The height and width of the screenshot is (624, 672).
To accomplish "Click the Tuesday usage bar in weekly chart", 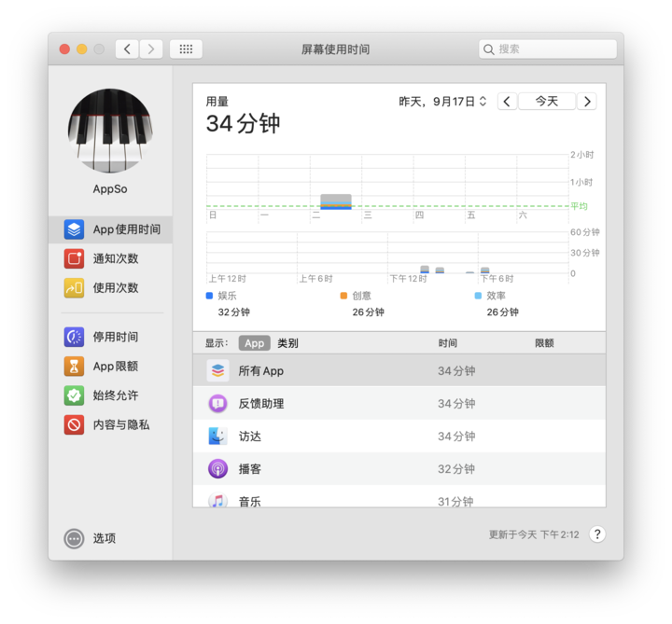I will pyautogui.click(x=336, y=201).
